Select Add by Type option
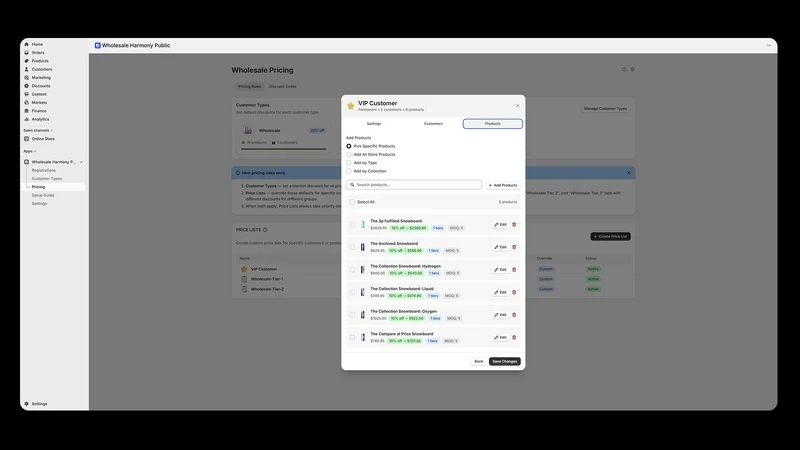Viewport: 800px width, 450px height. (349, 163)
